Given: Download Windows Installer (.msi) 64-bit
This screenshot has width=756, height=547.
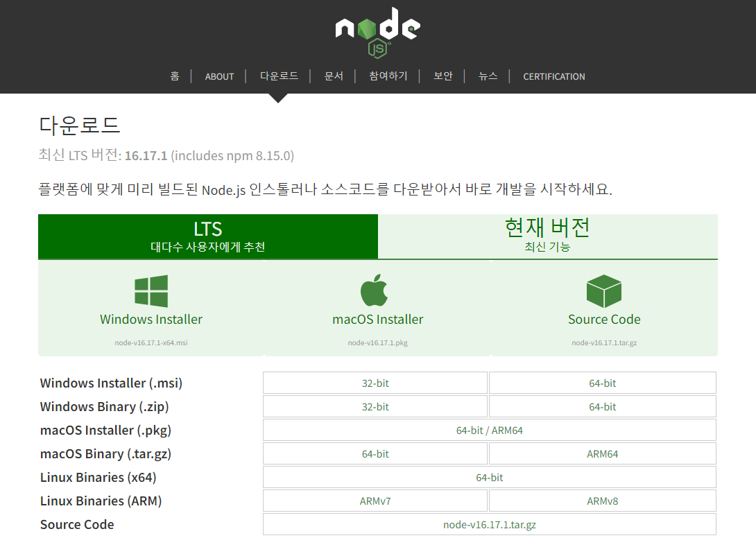Looking at the screenshot, I should 602,383.
